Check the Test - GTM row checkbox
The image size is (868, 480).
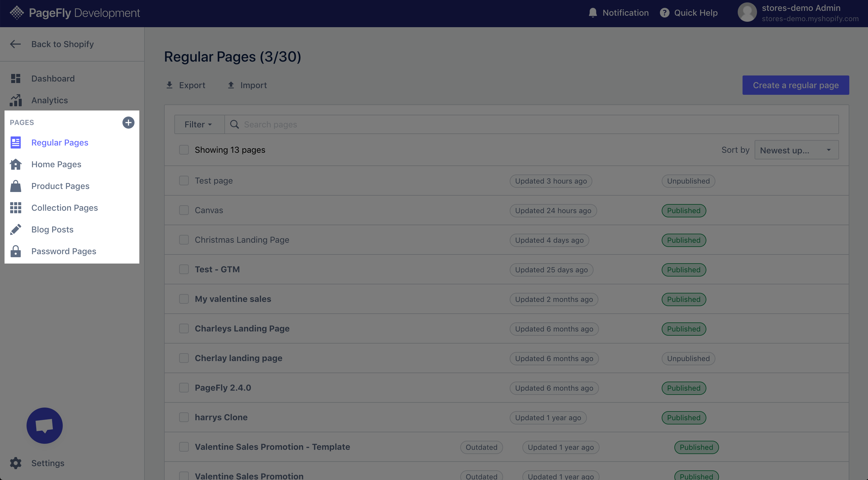tap(184, 270)
